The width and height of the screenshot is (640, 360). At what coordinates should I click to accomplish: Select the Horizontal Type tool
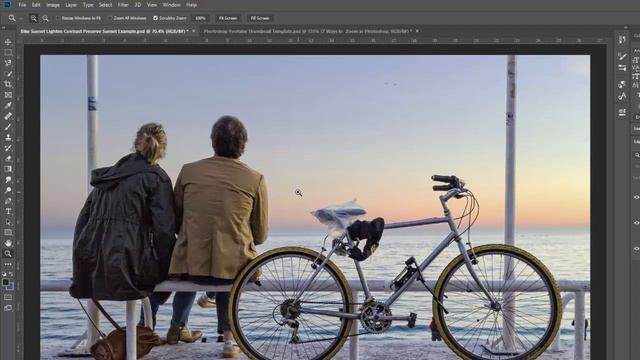pyautogui.click(x=8, y=211)
